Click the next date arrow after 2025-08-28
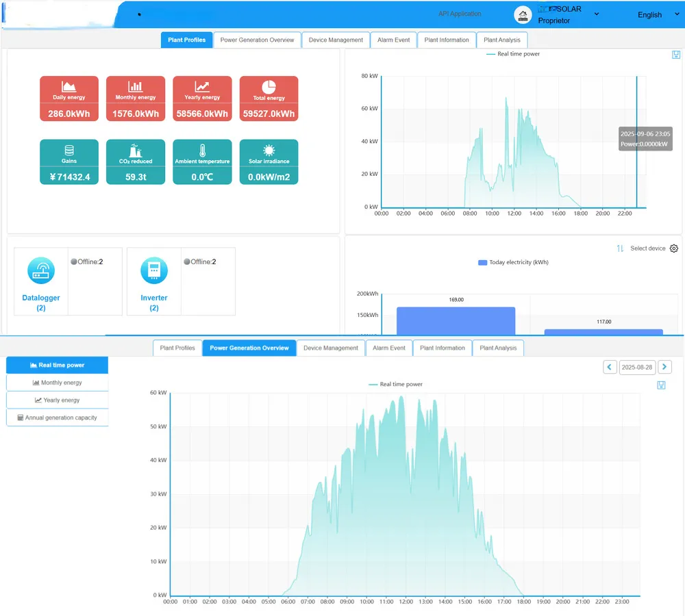 [x=664, y=367]
